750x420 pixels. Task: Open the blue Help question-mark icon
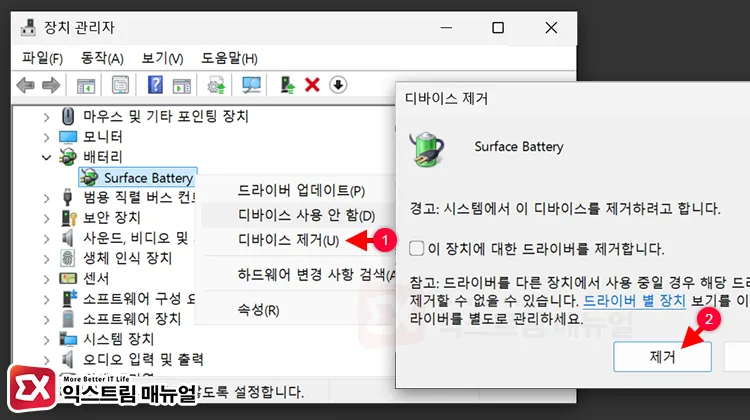click(155, 85)
